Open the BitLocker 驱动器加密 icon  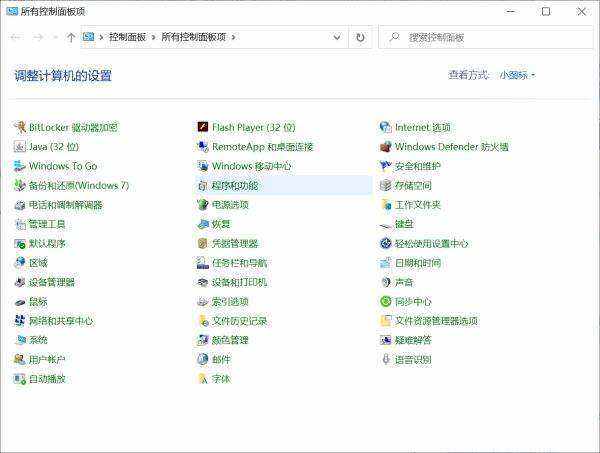click(20, 127)
